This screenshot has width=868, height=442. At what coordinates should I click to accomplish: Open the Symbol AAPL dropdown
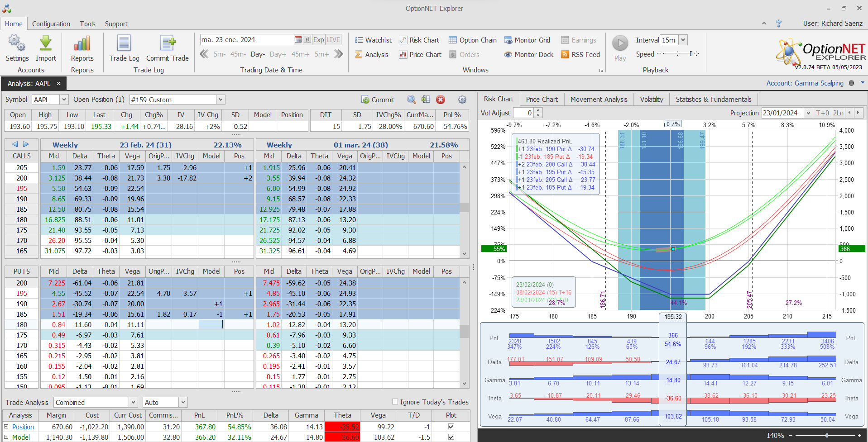click(64, 100)
